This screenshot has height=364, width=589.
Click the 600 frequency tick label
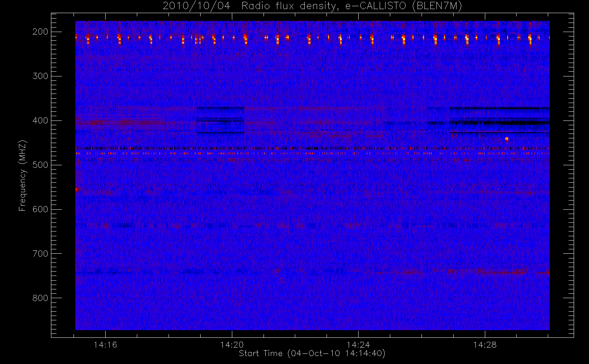(x=40, y=209)
